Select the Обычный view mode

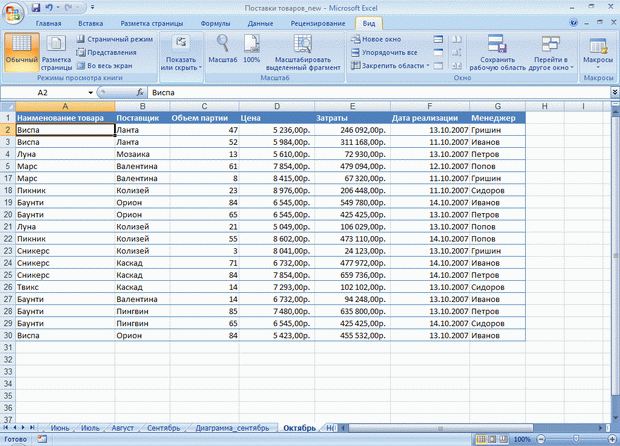click(x=22, y=52)
